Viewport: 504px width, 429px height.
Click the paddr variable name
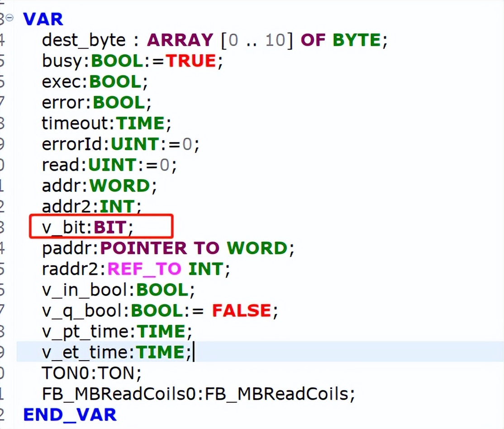(x=67, y=248)
